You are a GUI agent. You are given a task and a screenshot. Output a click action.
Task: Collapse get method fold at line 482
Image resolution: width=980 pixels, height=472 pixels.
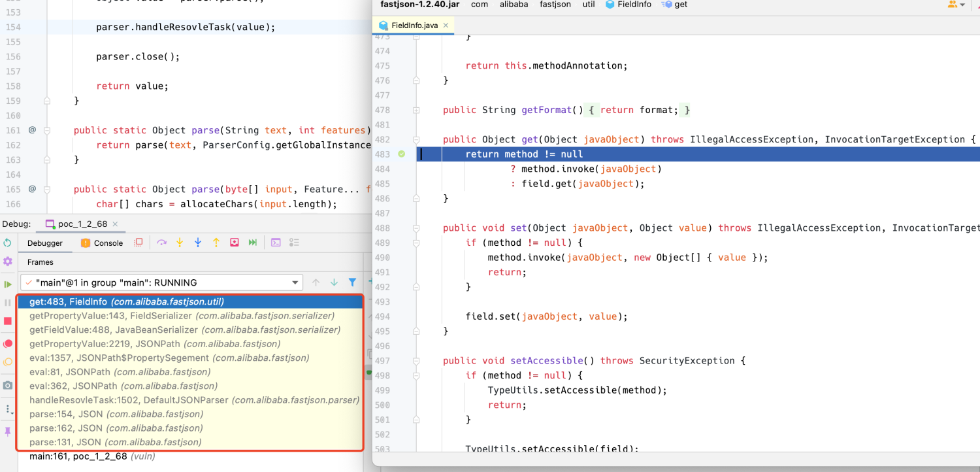point(416,139)
